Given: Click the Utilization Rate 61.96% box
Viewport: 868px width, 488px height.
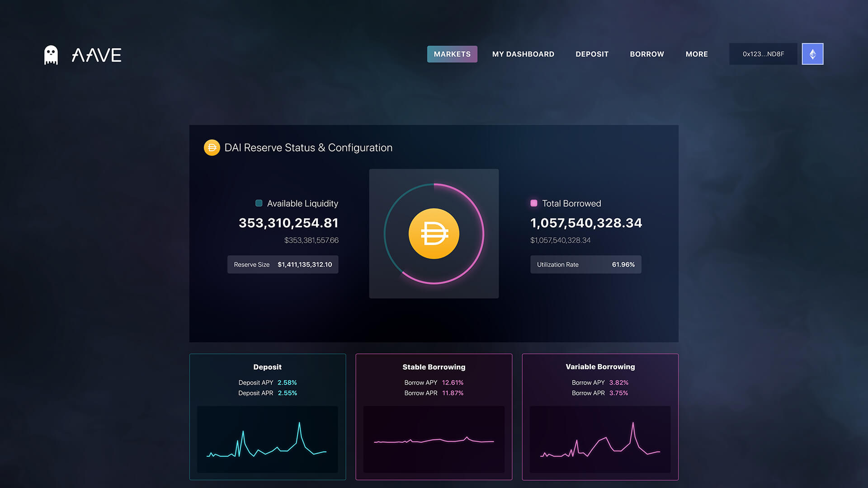Looking at the screenshot, I should click(x=585, y=264).
